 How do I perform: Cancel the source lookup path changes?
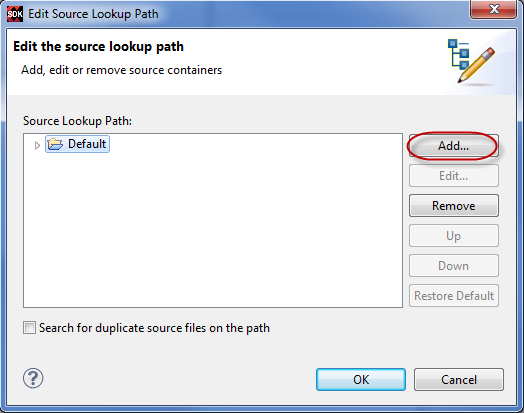tap(458, 380)
